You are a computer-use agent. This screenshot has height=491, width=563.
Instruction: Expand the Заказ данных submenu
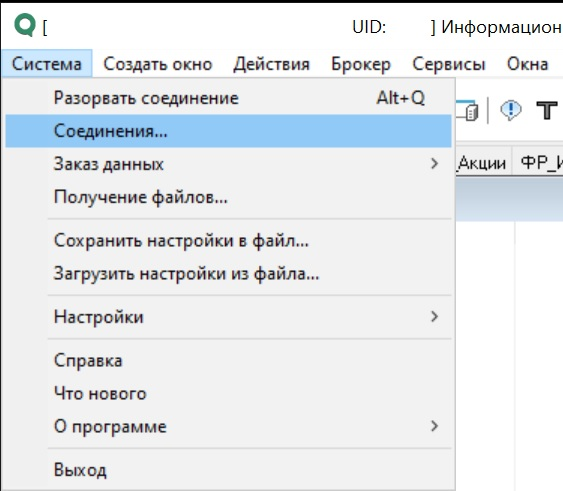coord(228,164)
